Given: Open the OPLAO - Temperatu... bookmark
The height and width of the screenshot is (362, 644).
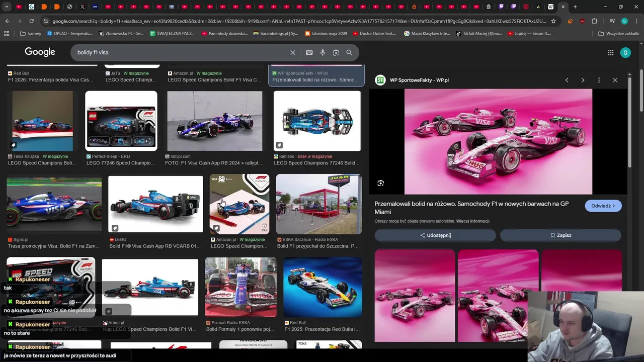Looking at the screenshot, I should (70, 34).
